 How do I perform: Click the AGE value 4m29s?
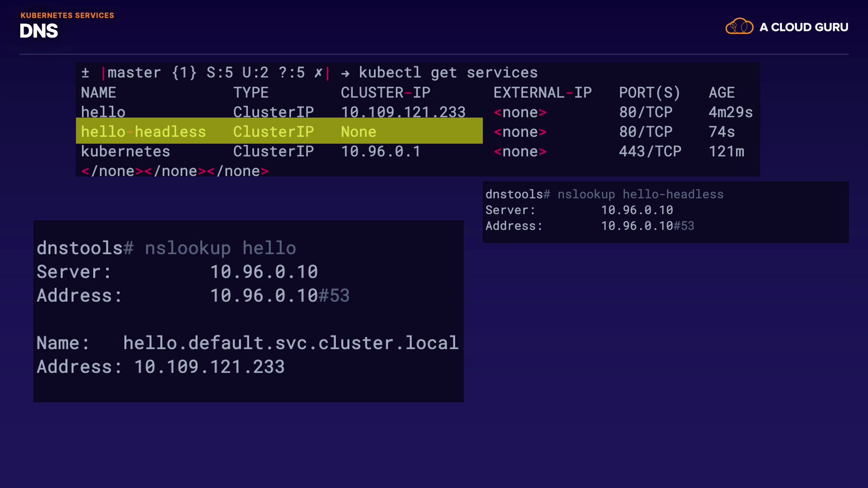point(730,112)
